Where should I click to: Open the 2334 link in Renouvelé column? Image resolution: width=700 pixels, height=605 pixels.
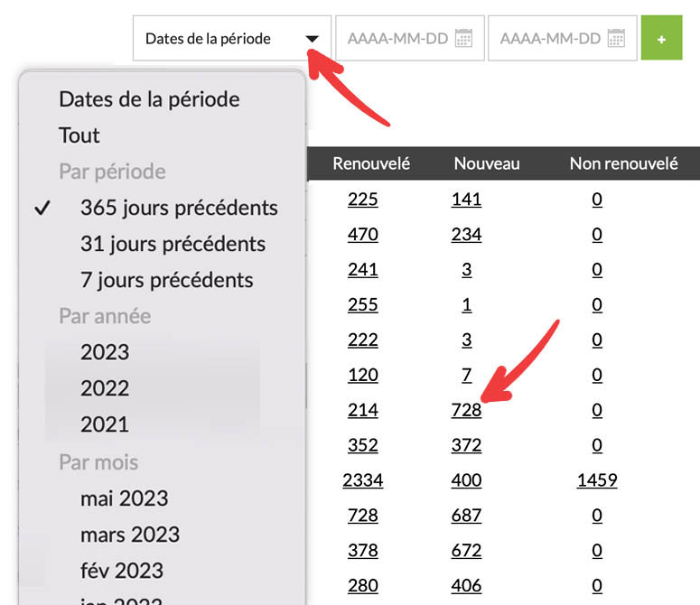coord(362,480)
